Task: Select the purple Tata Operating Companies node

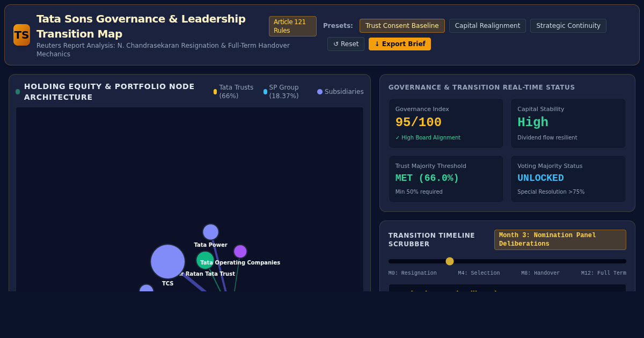Action: [x=240, y=251]
